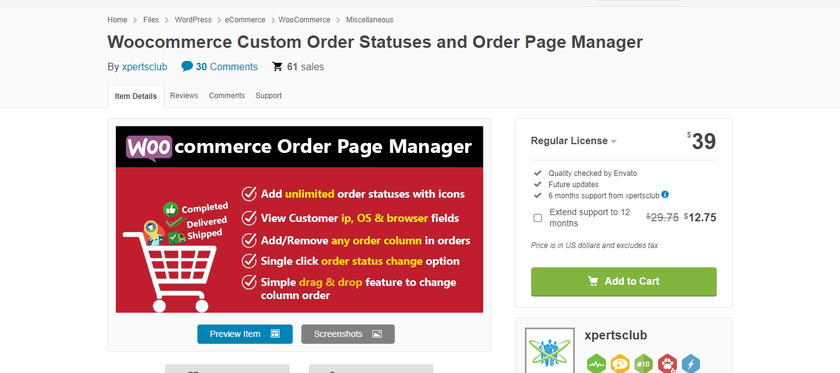The height and width of the screenshot is (373, 840).
Task: Click the '61 sales' text
Action: 305,67
